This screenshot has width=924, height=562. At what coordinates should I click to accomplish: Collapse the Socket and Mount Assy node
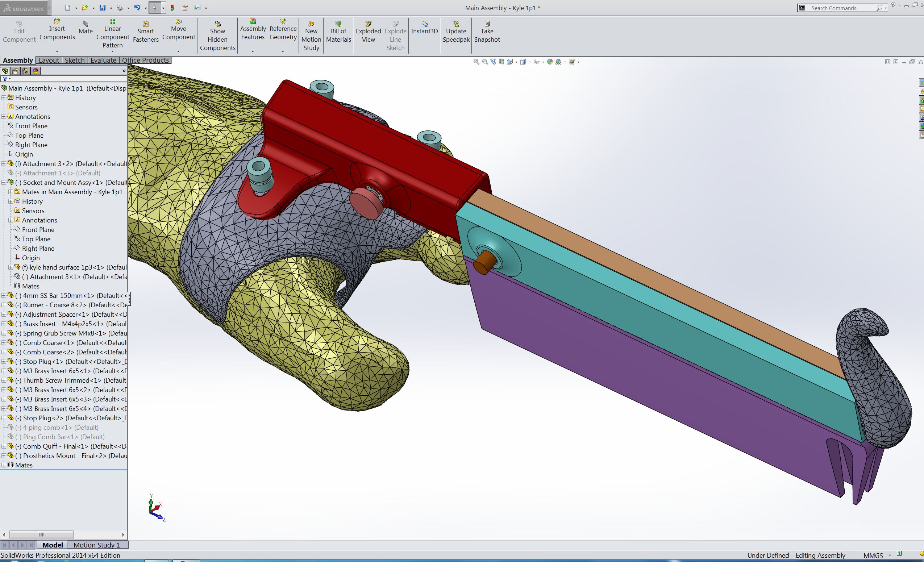[4, 183]
